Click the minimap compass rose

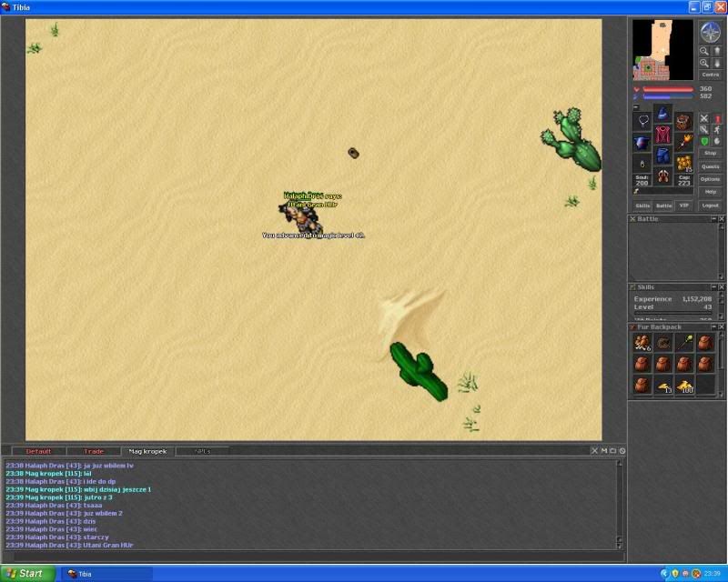pos(710,32)
